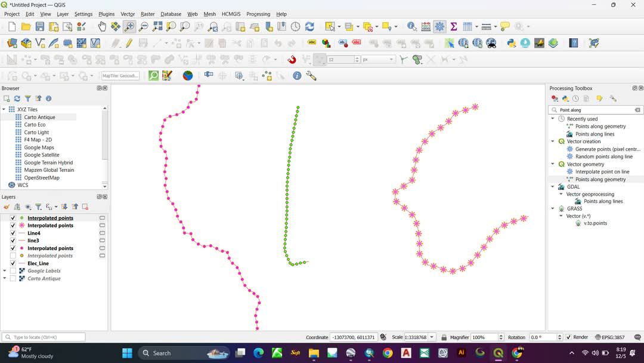644x363 pixels.
Task: Open Processing Toolbox history clock icon
Action: (576, 99)
